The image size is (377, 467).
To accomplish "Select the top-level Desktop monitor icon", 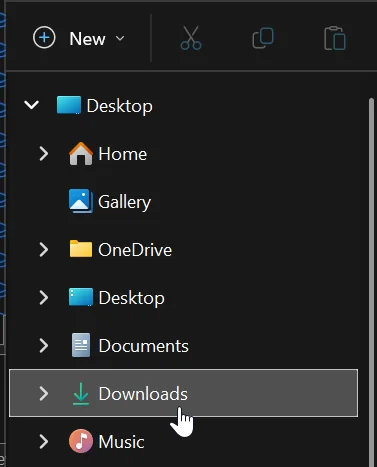I will 69,105.
